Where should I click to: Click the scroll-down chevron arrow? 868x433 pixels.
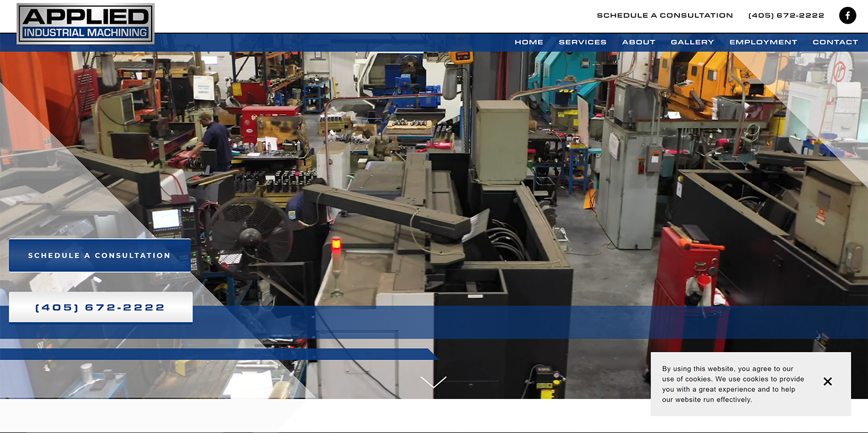433,382
